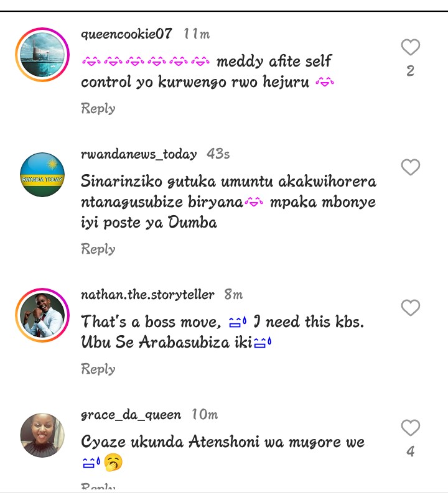This screenshot has height=495, width=448.
Task: Tap heart on nathan.the.storyteller's comment
Action: 411,307
